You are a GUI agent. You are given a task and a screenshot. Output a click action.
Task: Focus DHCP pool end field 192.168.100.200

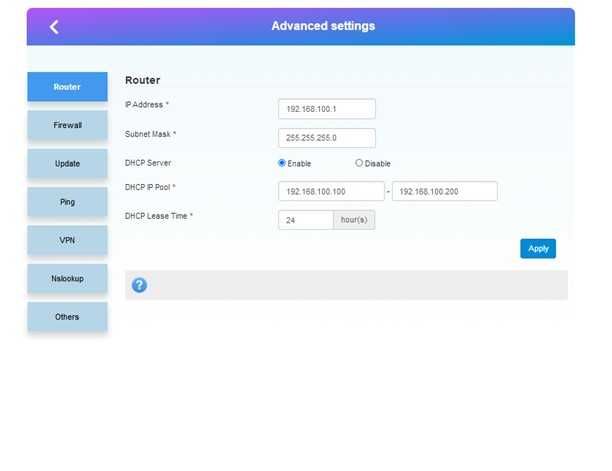coord(445,191)
